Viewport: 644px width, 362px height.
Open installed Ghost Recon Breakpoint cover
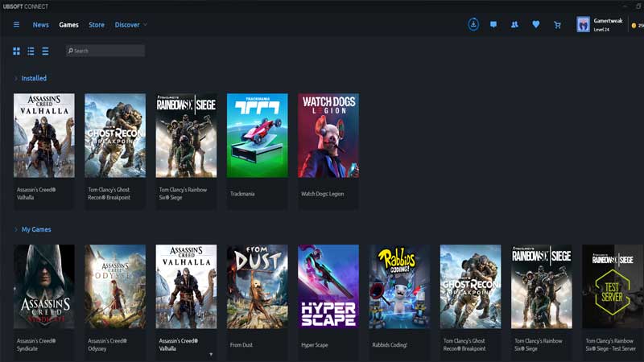pyautogui.click(x=115, y=135)
